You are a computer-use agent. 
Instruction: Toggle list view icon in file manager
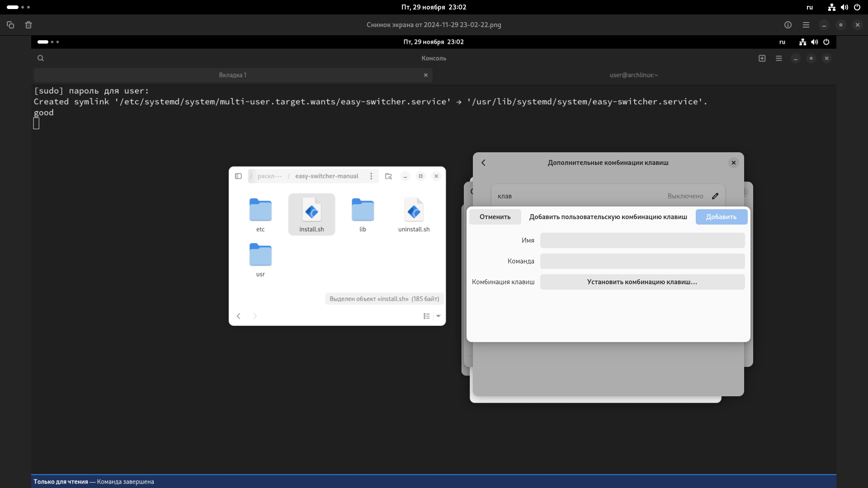426,316
